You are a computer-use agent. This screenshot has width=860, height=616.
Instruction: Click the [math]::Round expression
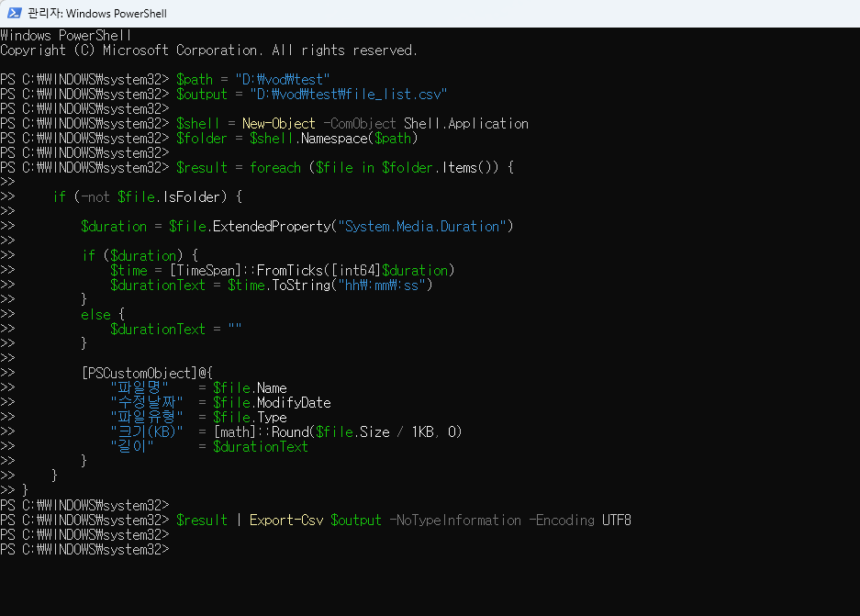(338, 432)
